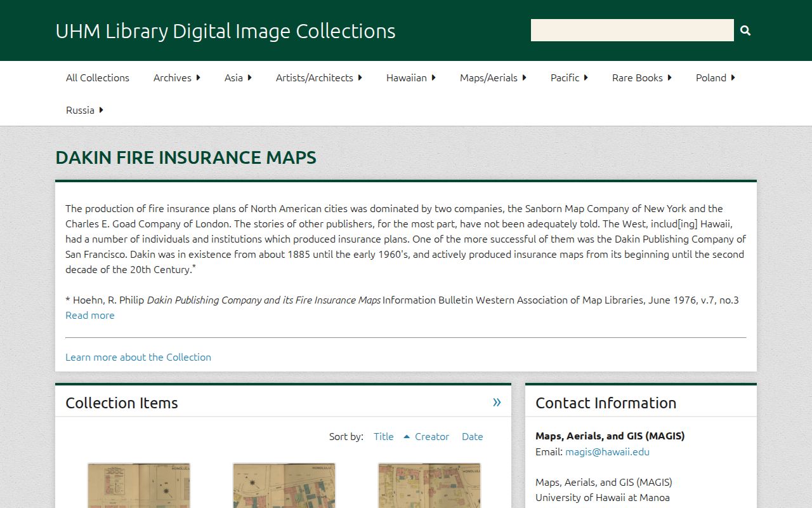Open the Pacific dropdown menu

click(x=569, y=77)
